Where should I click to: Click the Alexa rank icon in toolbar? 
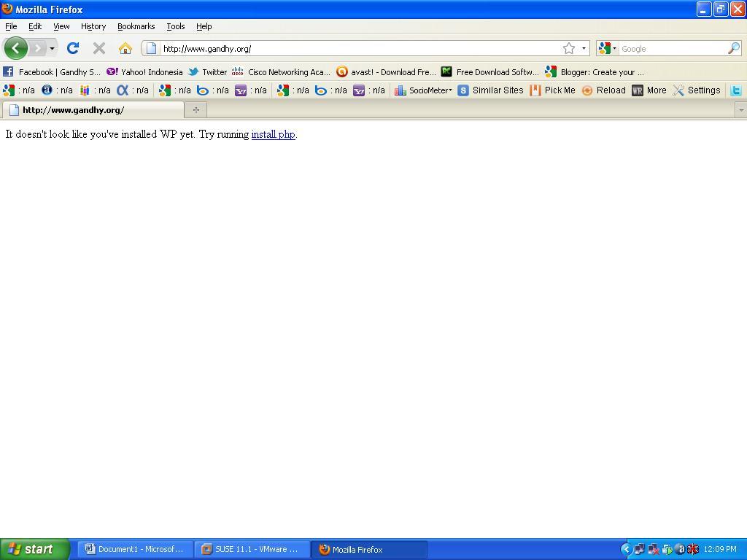coord(47,90)
